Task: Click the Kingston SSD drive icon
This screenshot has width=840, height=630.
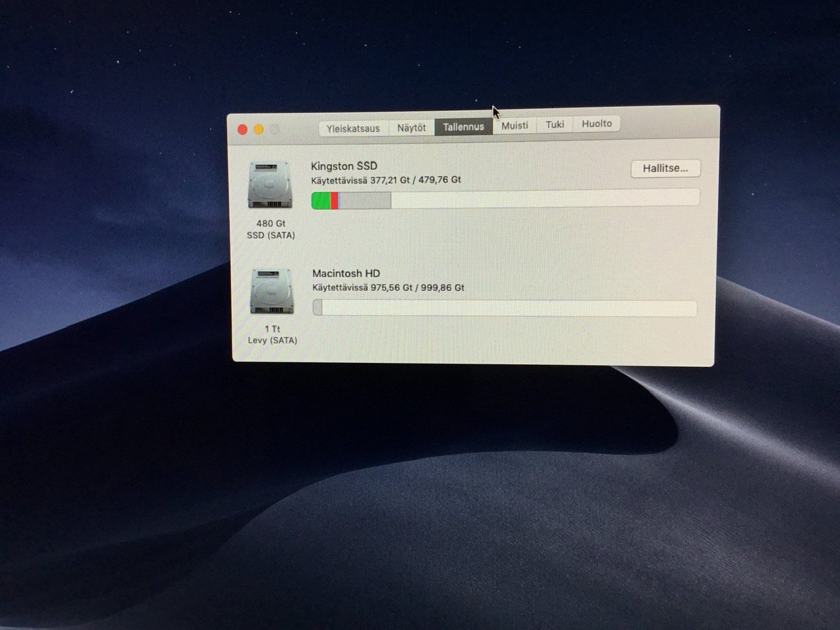Action: (270, 186)
